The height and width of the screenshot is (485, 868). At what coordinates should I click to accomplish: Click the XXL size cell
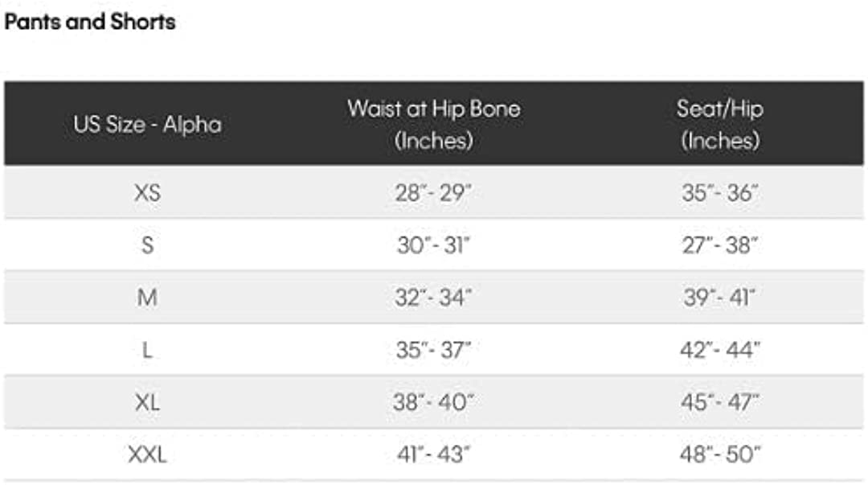[x=148, y=454]
